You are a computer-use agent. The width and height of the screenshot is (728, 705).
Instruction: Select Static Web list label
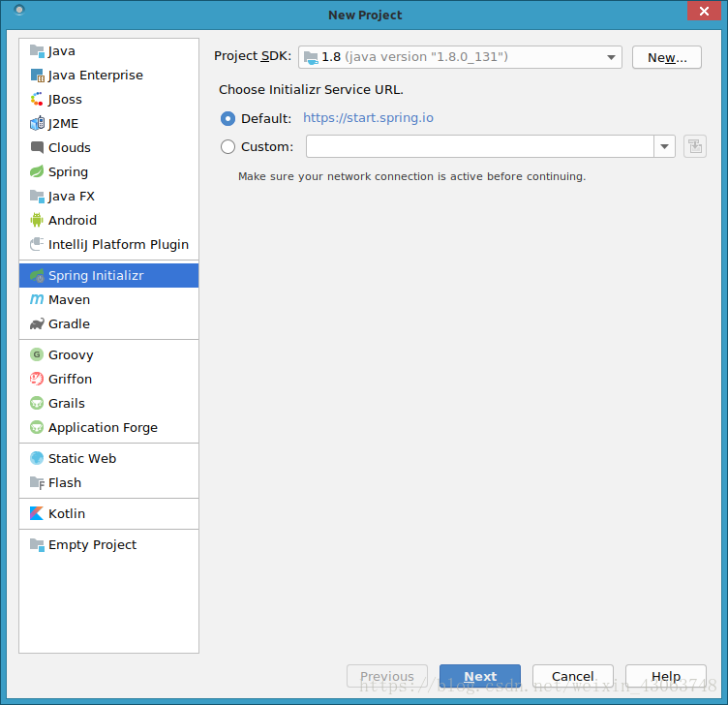[x=82, y=459]
